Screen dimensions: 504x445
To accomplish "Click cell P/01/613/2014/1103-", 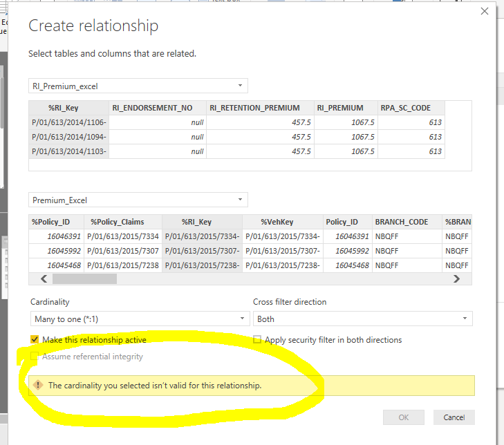I will pos(68,151).
